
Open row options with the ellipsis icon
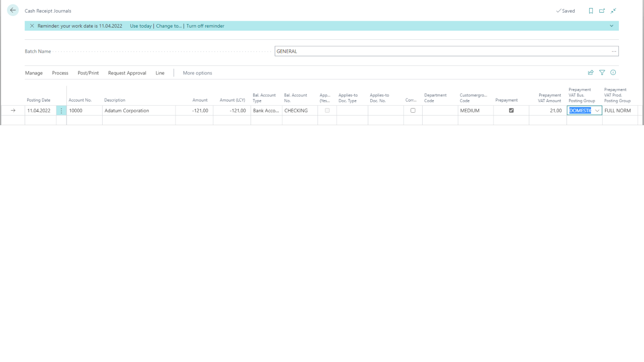click(x=61, y=110)
